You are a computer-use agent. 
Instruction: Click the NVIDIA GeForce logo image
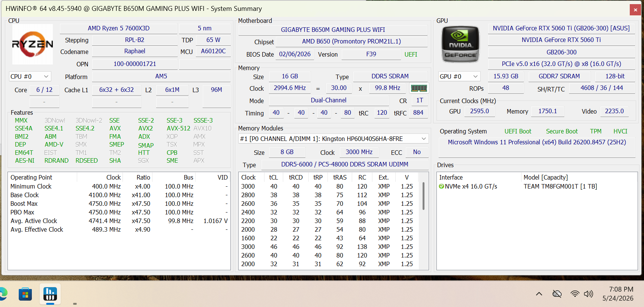[460, 44]
